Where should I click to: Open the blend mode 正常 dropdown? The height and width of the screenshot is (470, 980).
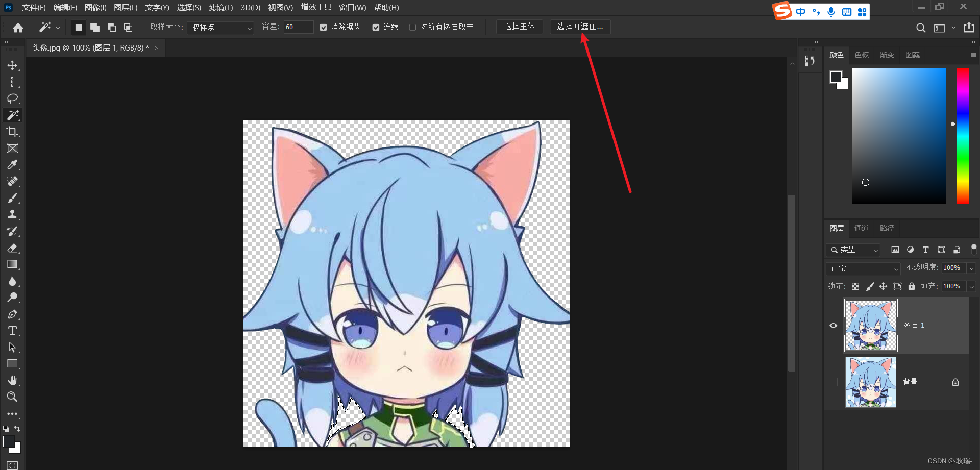click(x=863, y=268)
